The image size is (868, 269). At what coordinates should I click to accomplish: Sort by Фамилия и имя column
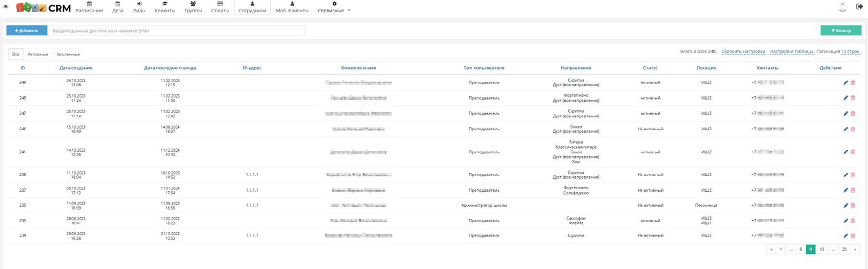(x=358, y=68)
